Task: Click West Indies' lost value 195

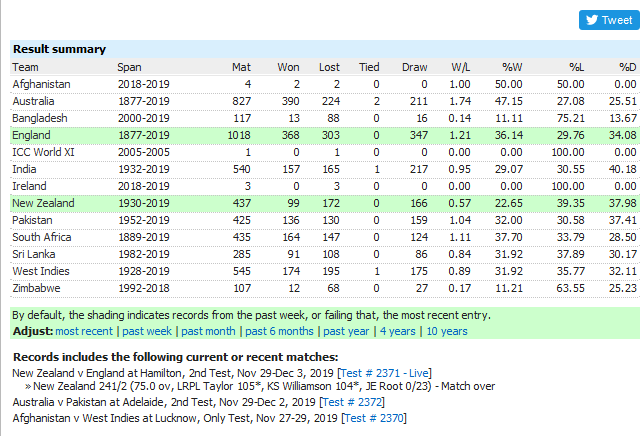Action: point(331,271)
